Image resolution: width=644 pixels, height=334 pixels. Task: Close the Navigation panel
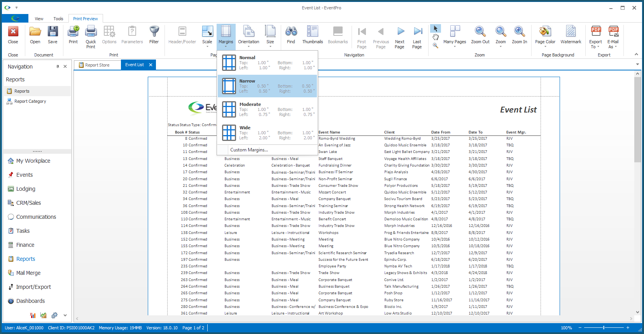point(65,67)
